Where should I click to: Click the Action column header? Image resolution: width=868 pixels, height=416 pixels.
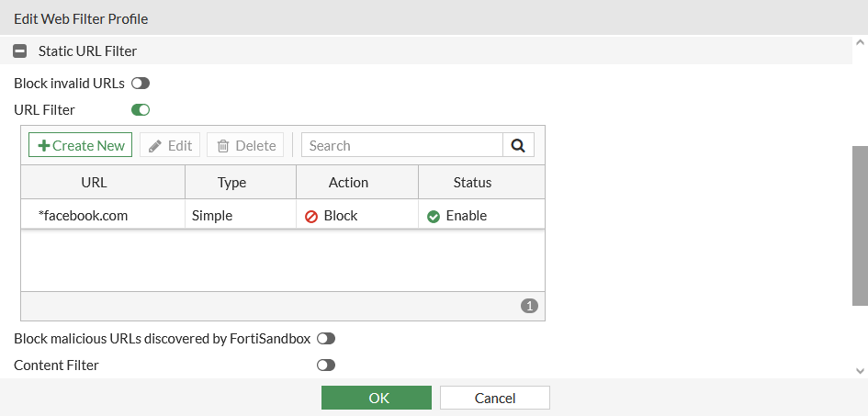348,183
